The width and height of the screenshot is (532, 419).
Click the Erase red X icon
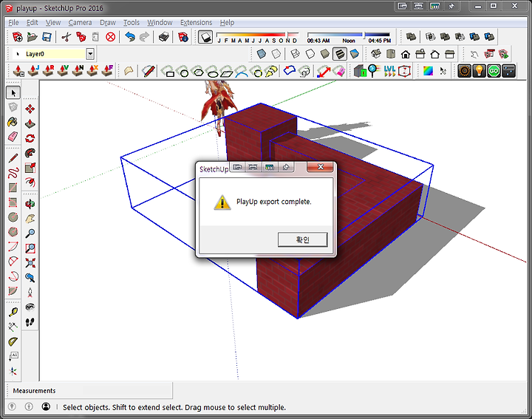[110, 37]
